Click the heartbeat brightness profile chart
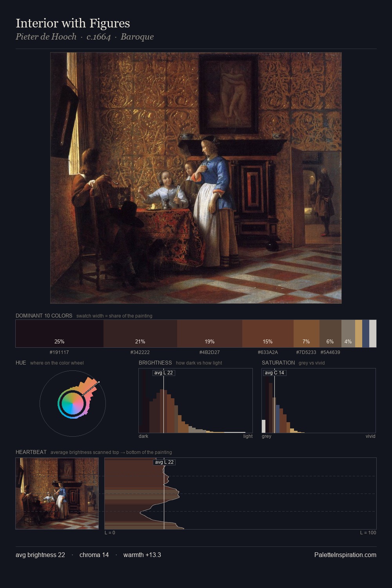 pyautogui.click(x=240, y=494)
